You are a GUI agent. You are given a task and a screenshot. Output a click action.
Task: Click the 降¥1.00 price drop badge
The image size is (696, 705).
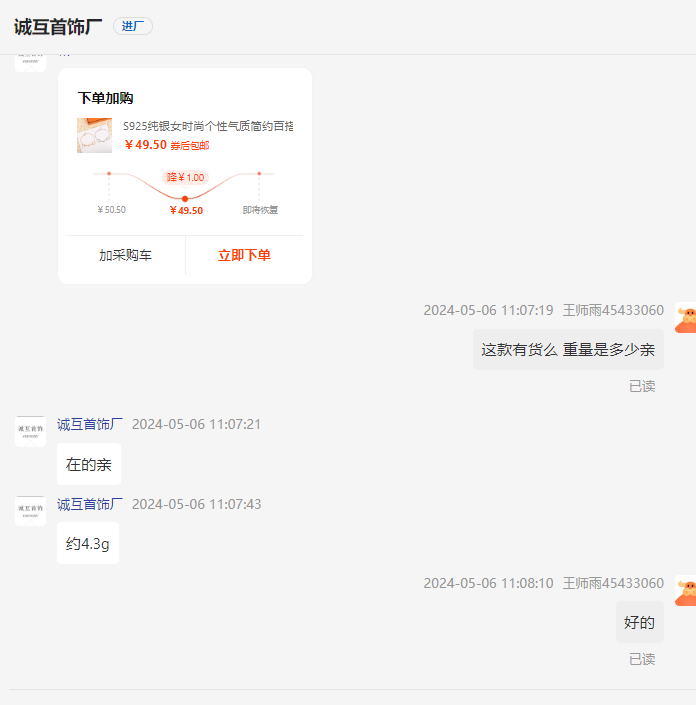pos(185,177)
